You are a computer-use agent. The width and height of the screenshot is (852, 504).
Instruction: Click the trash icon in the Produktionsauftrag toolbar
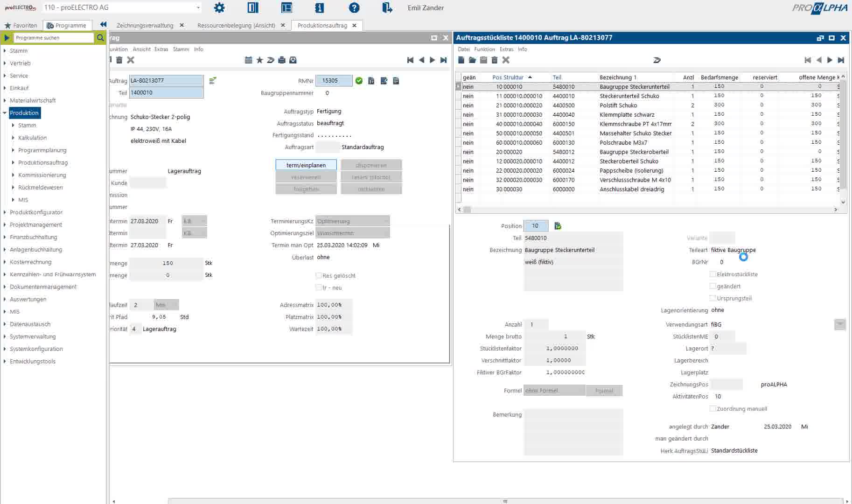pyautogui.click(x=119, y=60)
